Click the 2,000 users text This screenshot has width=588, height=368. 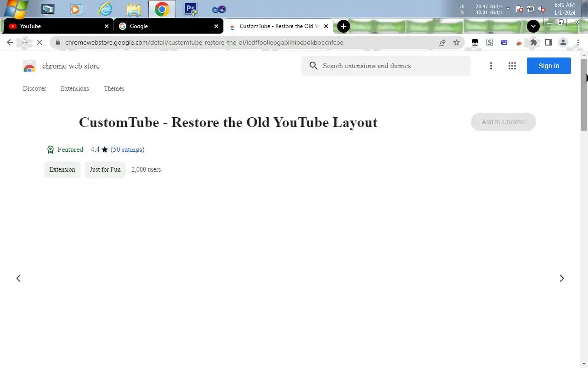point(146,169)
